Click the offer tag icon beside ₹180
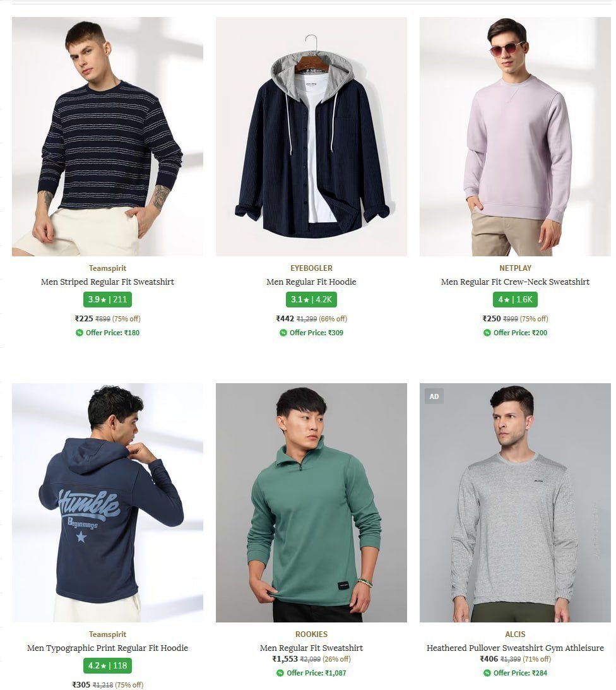Viewport: 616px width, 690px height. point(79,333)
